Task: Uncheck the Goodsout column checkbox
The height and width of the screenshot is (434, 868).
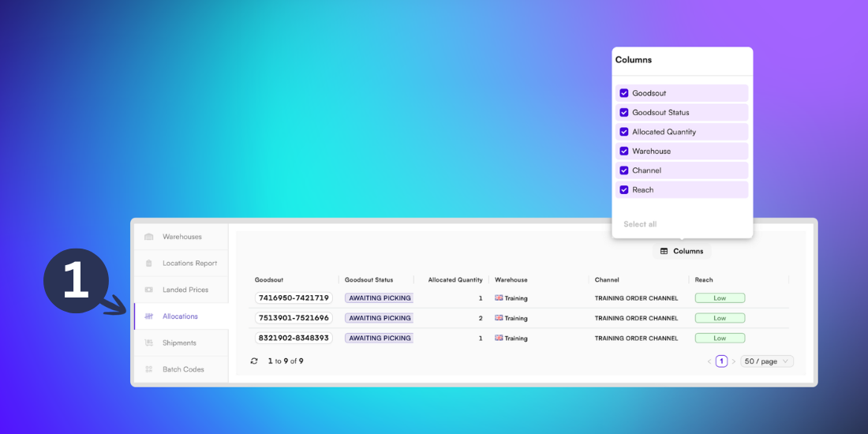Action: [x=624, y=93]
